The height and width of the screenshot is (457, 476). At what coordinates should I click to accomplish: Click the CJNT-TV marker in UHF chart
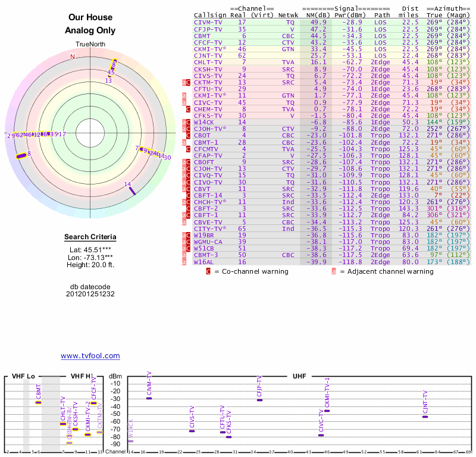(x=425, y=417)
